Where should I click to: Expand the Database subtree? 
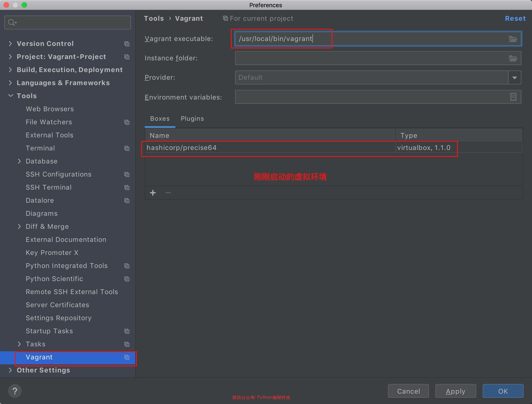click(19, 161)
